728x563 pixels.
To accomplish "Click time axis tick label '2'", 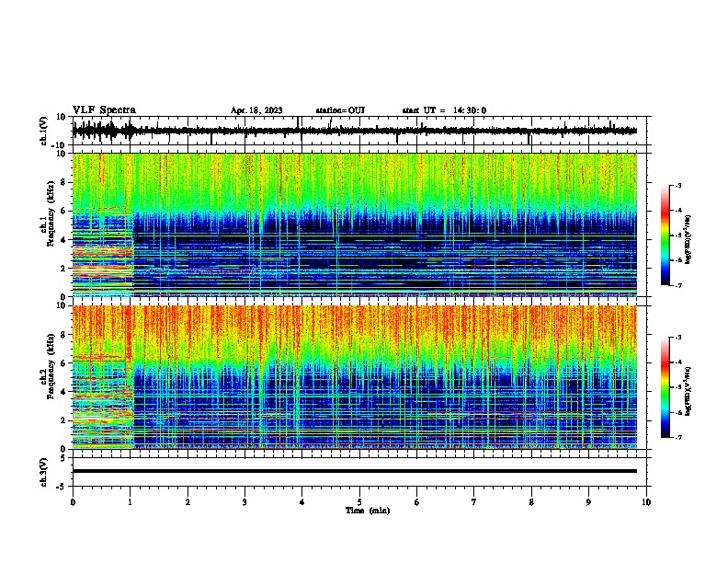I will pos(188,502).
